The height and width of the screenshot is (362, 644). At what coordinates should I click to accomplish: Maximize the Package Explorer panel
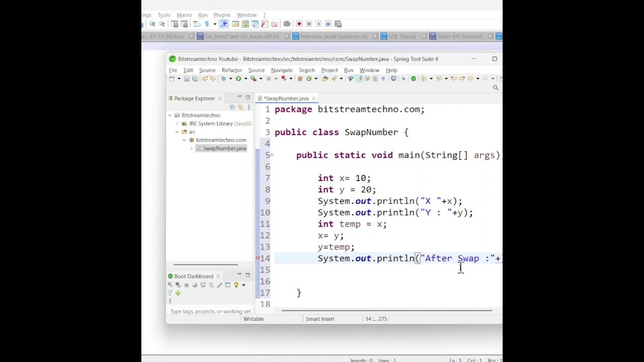tap(248, 97)
